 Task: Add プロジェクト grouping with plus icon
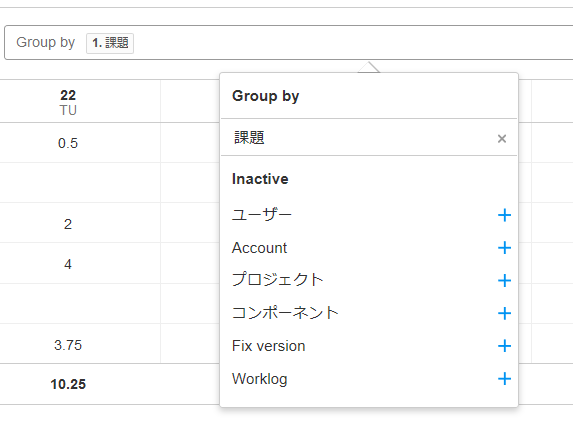click(x=504, y=280)
